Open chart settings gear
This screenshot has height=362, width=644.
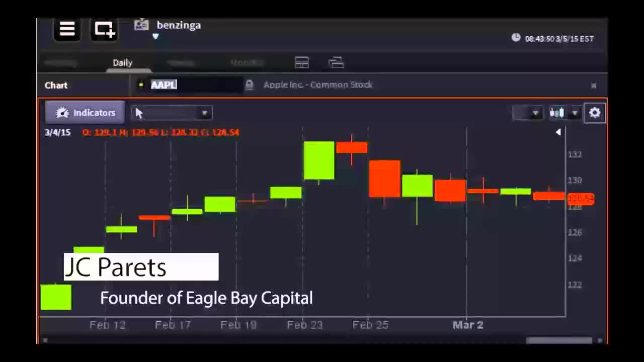coord(595,113)
